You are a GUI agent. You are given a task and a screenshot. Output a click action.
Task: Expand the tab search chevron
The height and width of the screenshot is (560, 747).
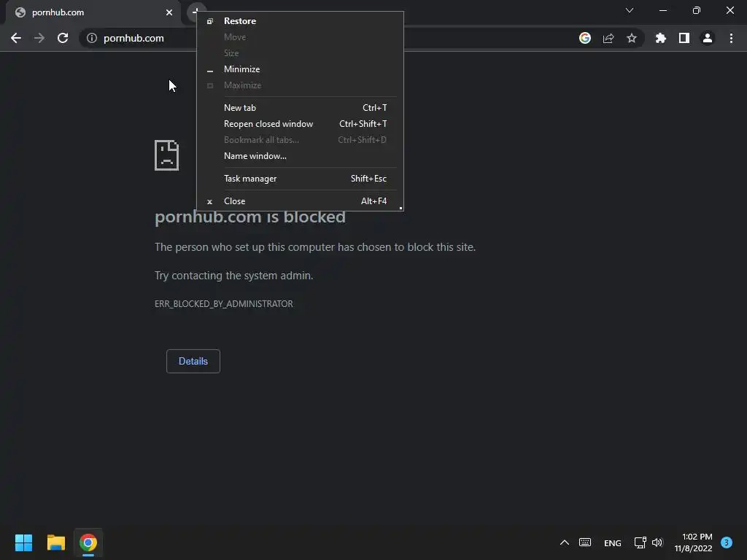click(630, 10)
